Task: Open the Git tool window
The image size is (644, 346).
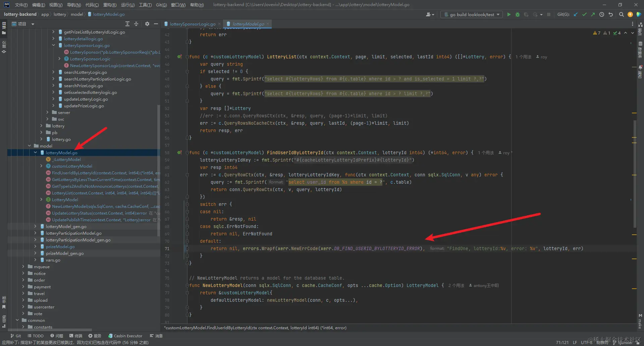Action: click(15, 336)
